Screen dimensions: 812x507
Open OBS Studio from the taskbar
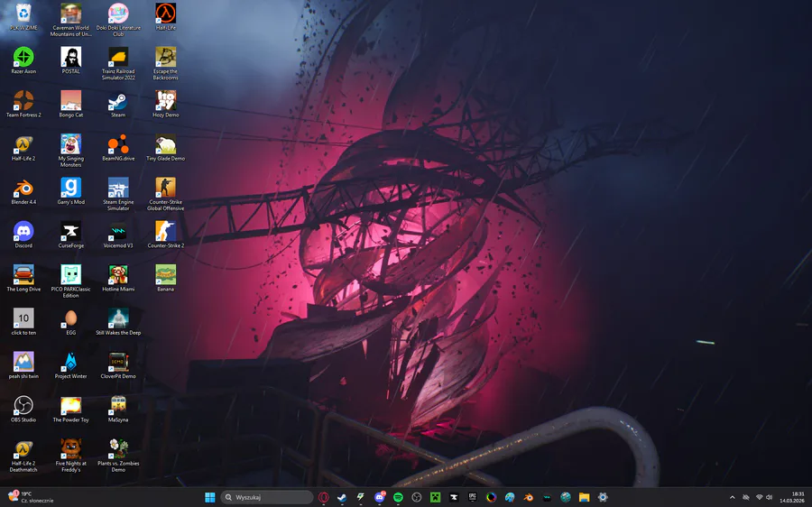point(416,497)
